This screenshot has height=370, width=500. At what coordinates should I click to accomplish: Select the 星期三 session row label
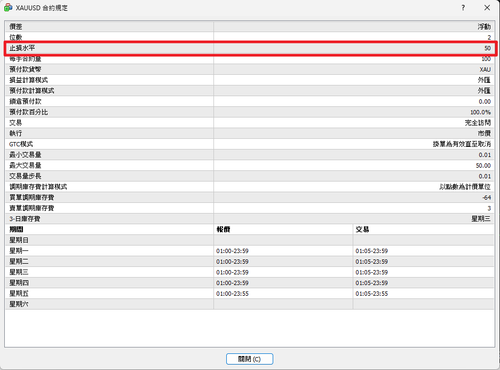tap(19, 272)
